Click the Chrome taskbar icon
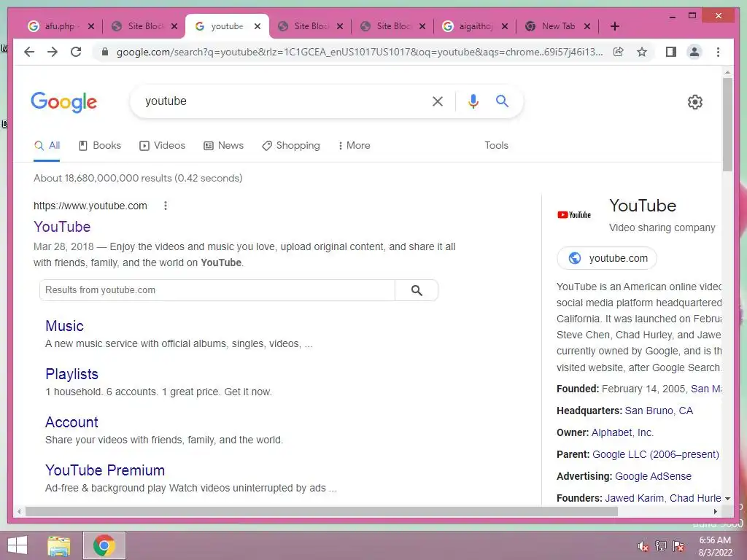This screenshot has height=560, width=747. [x=104, y=545]
